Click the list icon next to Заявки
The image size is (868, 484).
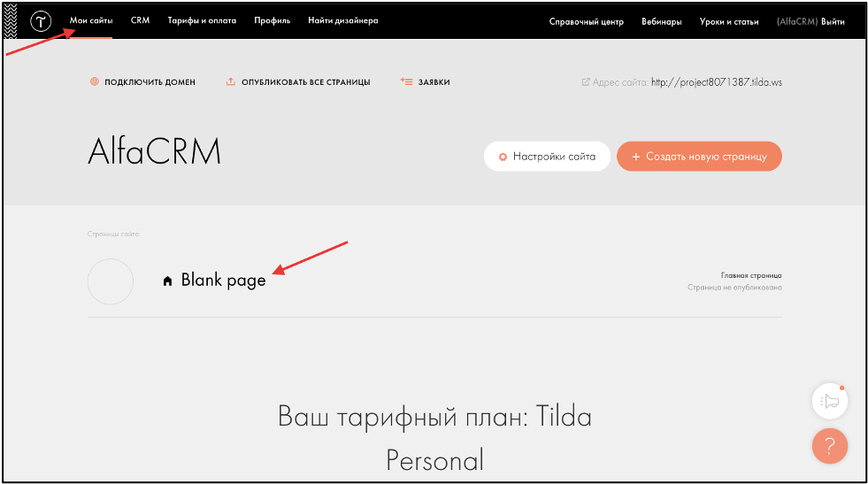(x=406, y=81)
